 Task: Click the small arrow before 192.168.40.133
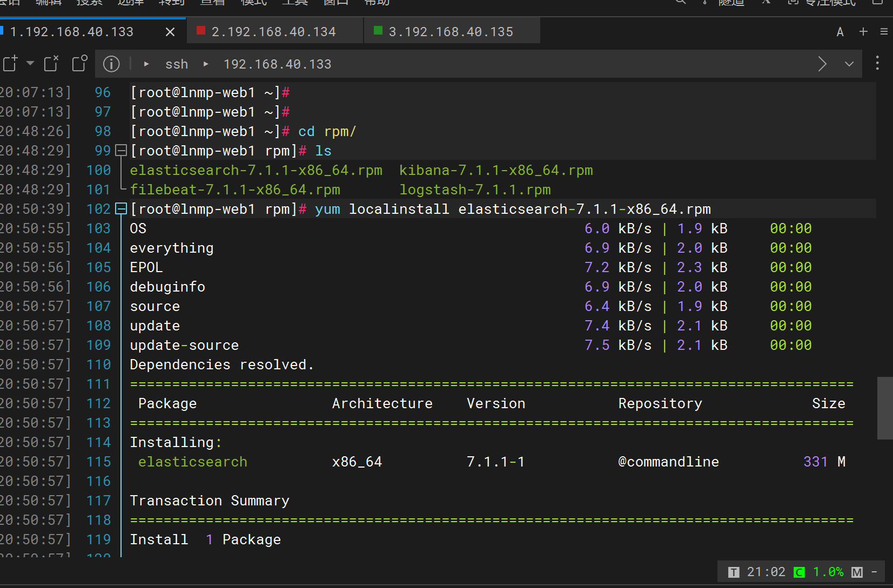pyautogui.click(x=206, y=64)
